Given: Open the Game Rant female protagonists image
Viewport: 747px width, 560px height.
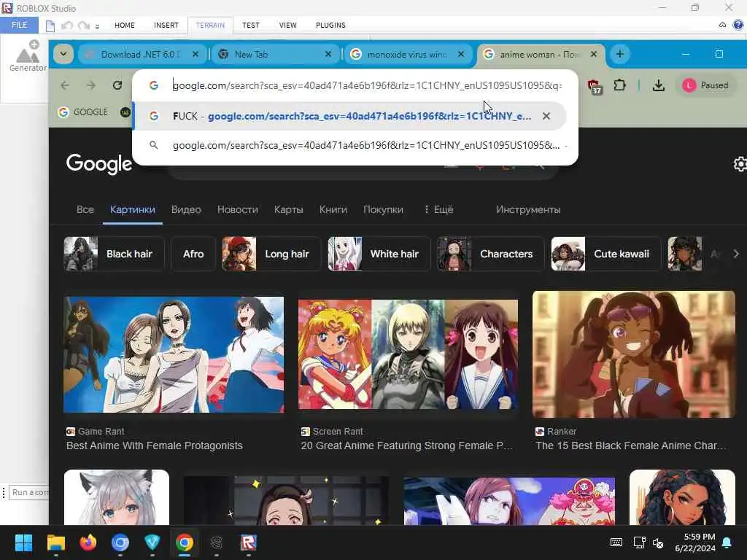Looking at the screenshot, I should click(x=174, y=355).
